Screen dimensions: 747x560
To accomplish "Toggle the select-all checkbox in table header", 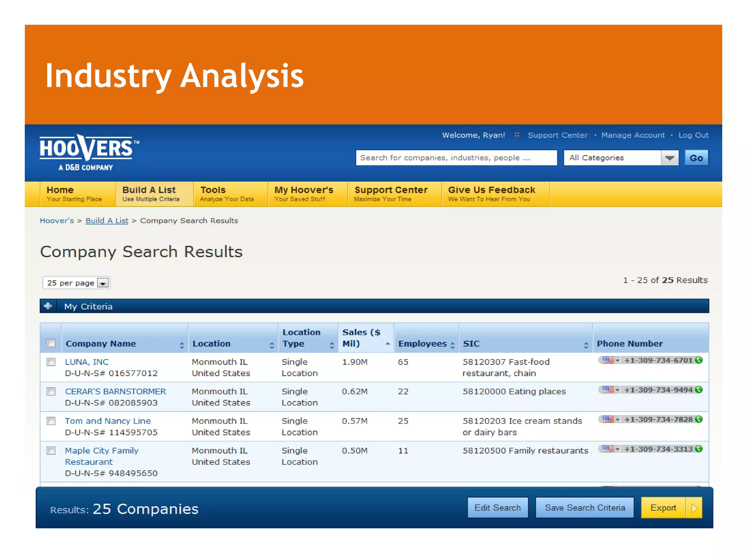I will point(51,343).
